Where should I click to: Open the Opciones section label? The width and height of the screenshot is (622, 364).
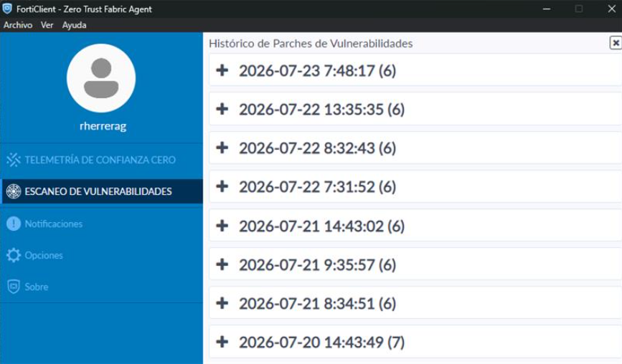pos(44,256)
